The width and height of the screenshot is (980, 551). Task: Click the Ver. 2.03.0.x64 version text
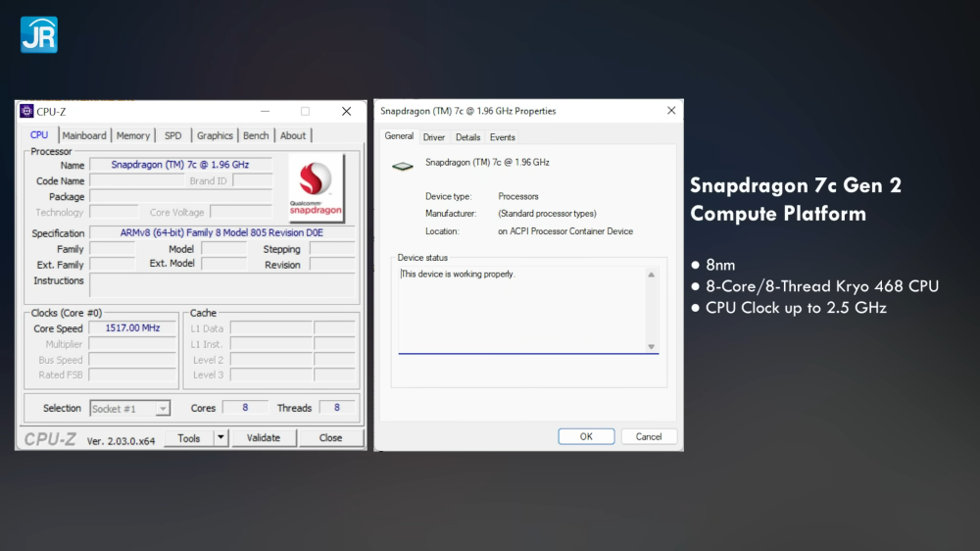pos(121,441)
